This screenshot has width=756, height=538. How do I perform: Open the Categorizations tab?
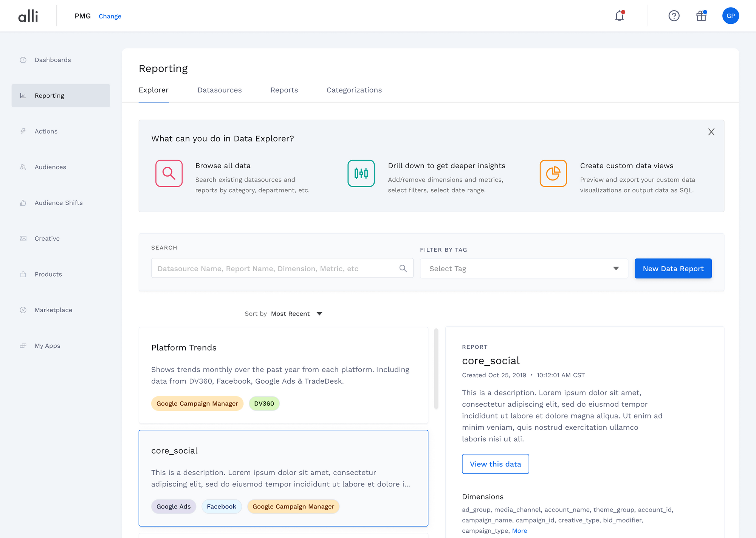tap(354, 90)
